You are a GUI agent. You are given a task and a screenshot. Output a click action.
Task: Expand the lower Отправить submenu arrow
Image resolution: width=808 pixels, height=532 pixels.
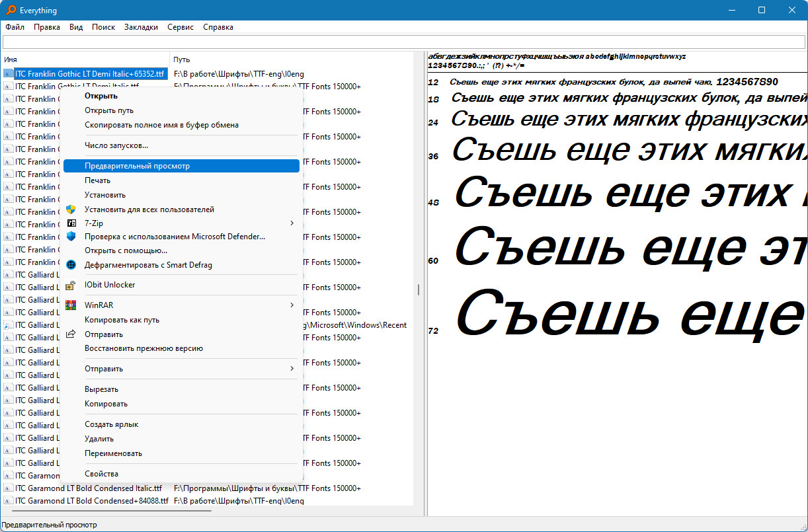pos(292,368)
